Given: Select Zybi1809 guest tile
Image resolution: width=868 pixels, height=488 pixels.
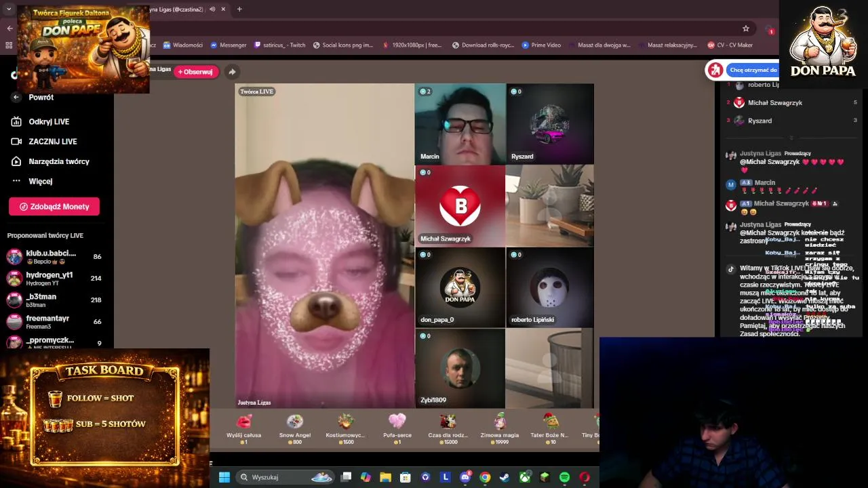Looking at the screenshot, I should coord(460,369).
